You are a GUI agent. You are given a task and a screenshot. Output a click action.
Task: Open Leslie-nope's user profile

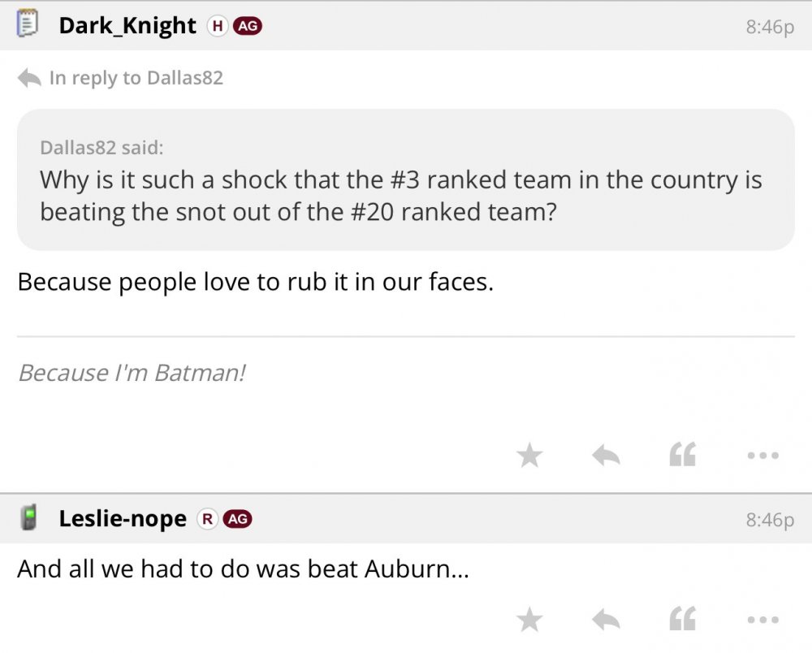[123, 519]
